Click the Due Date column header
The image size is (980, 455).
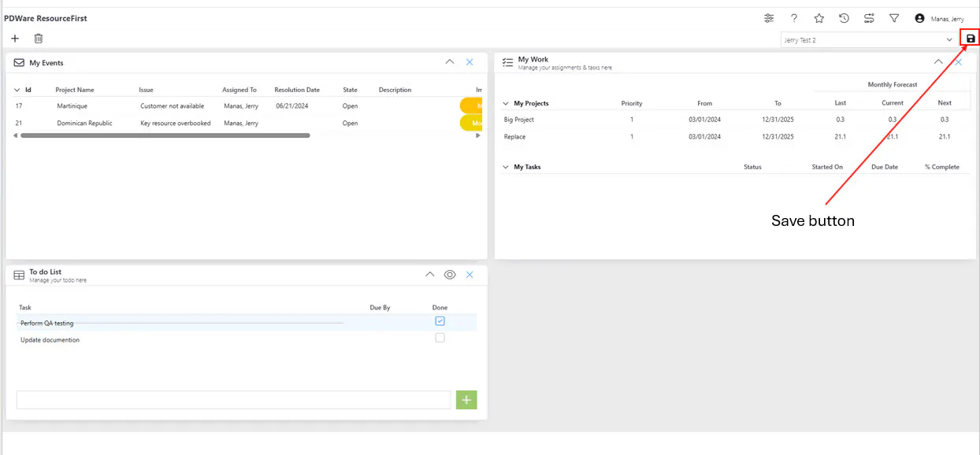pos(885,167)
